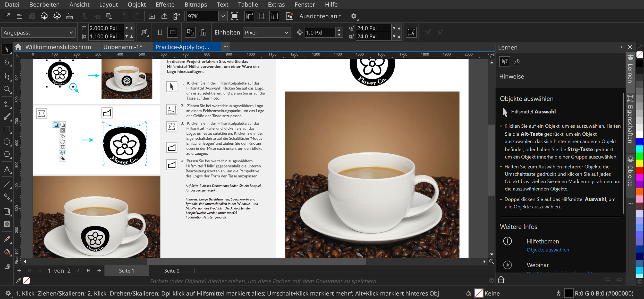The width and height of the screenshot is (644, 299).
Task: Select the Ellipse tool
Action: tap(7, 142)
